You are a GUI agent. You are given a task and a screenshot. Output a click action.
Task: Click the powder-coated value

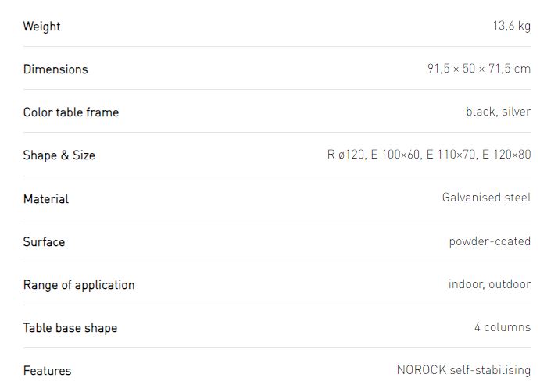pos(490,241)
